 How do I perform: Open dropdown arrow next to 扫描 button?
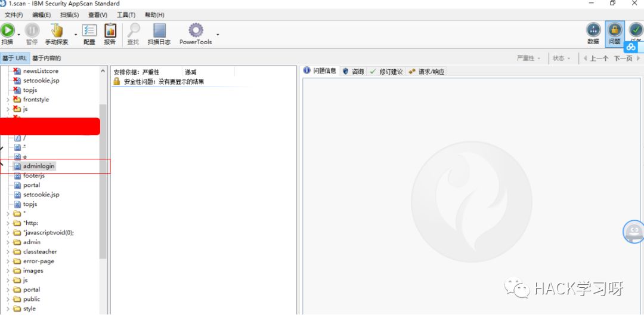coord(19,35)
